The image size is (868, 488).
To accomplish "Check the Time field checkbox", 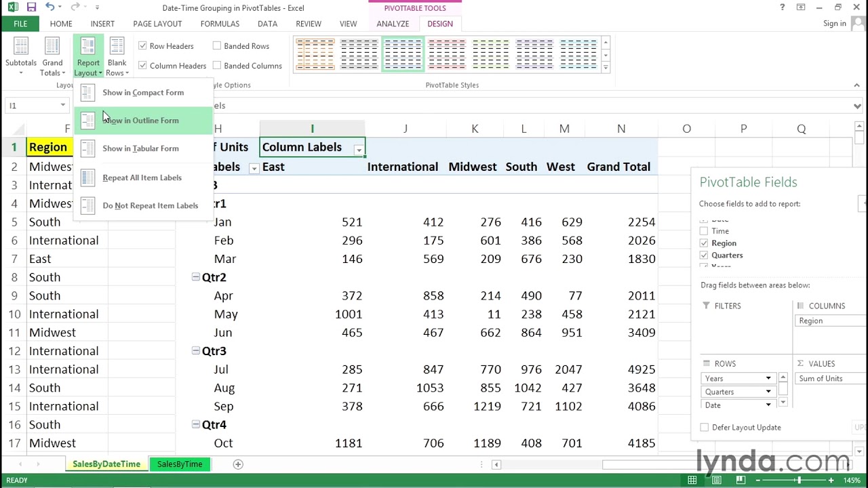I will pos(704,231).
